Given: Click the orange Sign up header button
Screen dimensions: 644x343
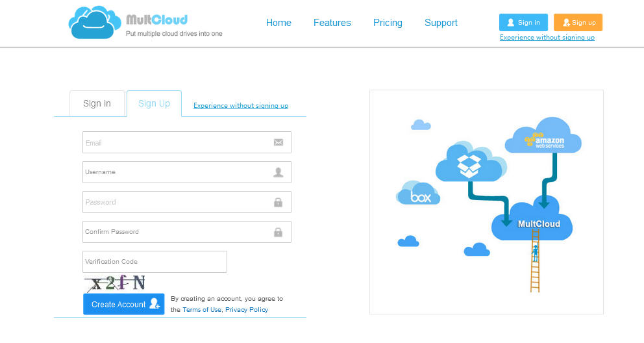Looking at the screenshot, I should pyautogui.click(x=578, y=22).
